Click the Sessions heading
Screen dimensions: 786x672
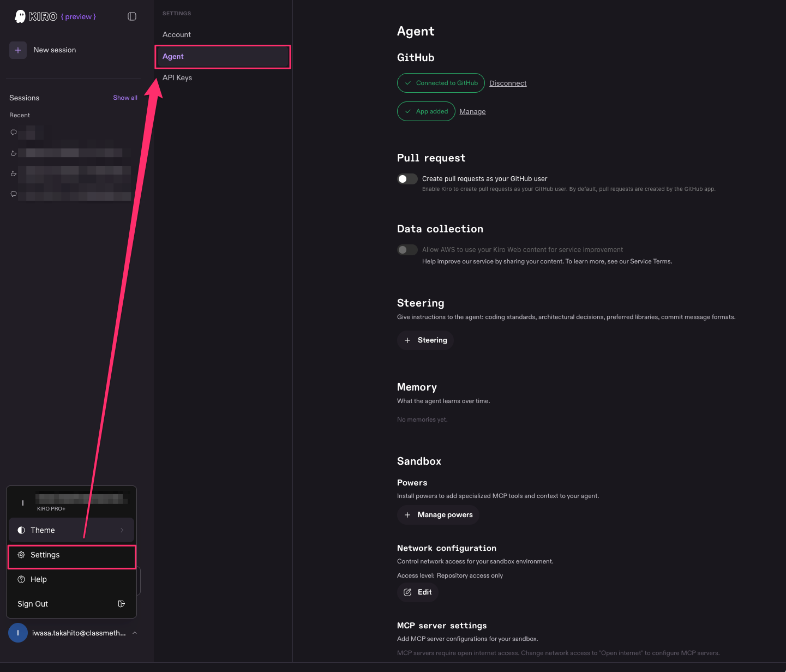tap(25, 98)
